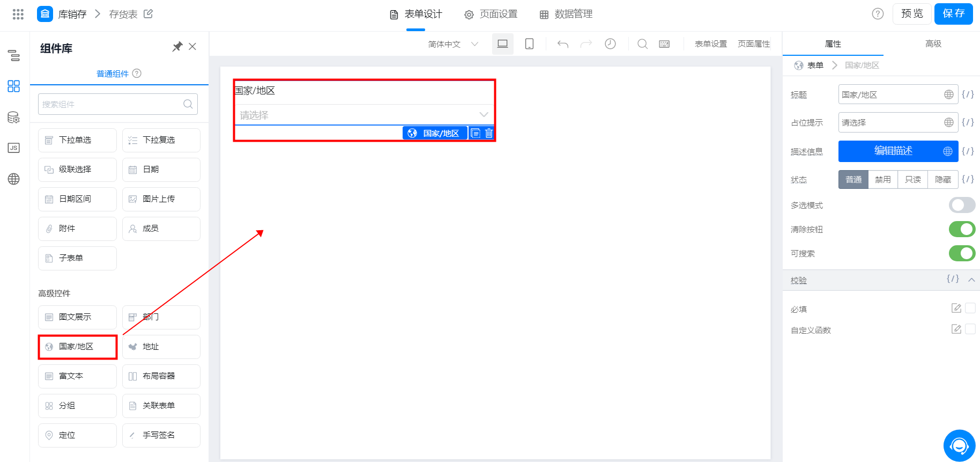Toggle the 清除按钮 switch

coord(962,229)
